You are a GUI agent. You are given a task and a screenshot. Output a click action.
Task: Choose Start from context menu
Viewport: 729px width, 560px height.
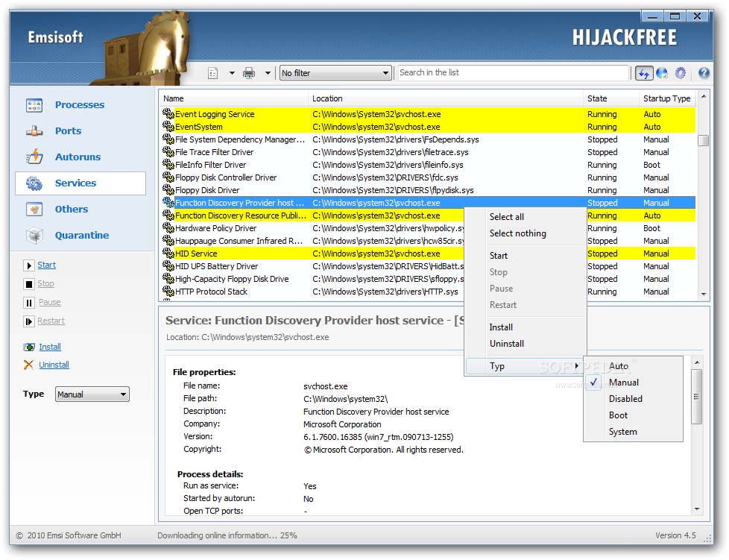(x=526, y=255)
